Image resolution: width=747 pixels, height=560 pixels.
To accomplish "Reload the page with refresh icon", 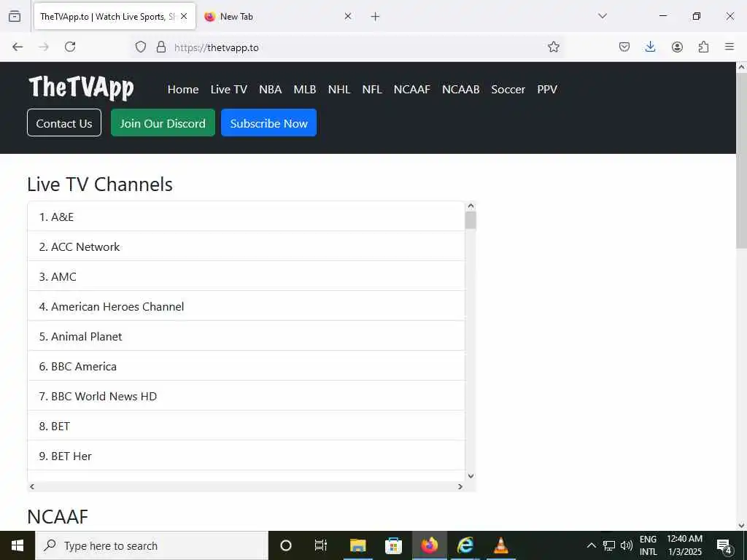I will pyautogui.click(x=70, y=47).
